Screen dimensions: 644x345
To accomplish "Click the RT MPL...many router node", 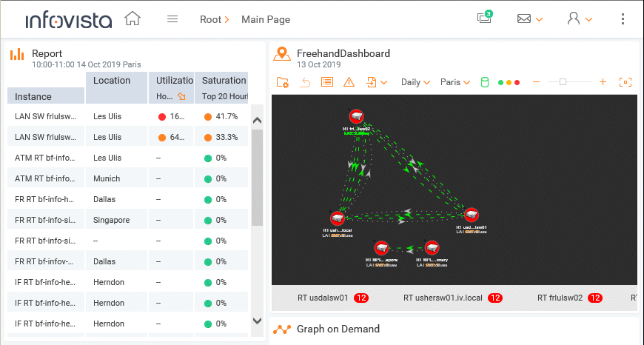I will click(432, 248).
